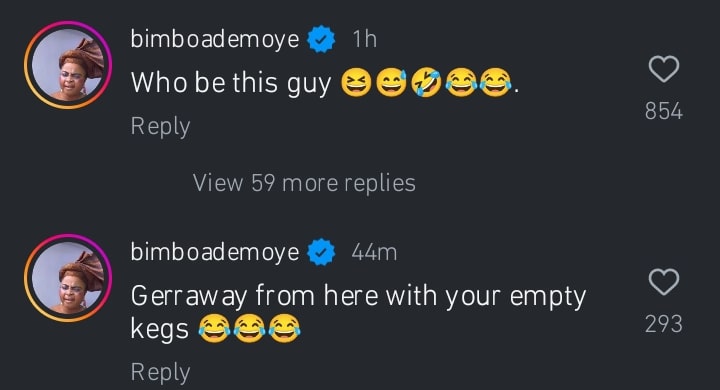
Task: Tap the first tears-of-joy emoji after 'kegs'
Action: 214,328
